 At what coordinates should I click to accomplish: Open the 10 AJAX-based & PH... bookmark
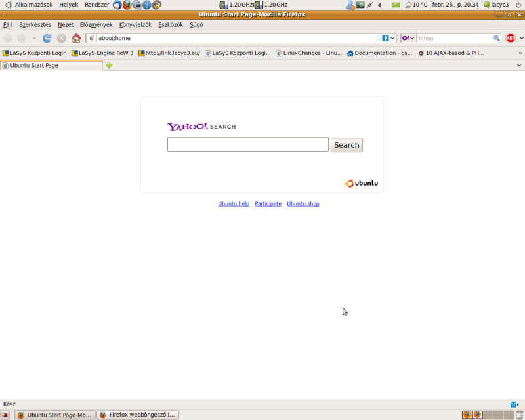(x=451, y=53)
